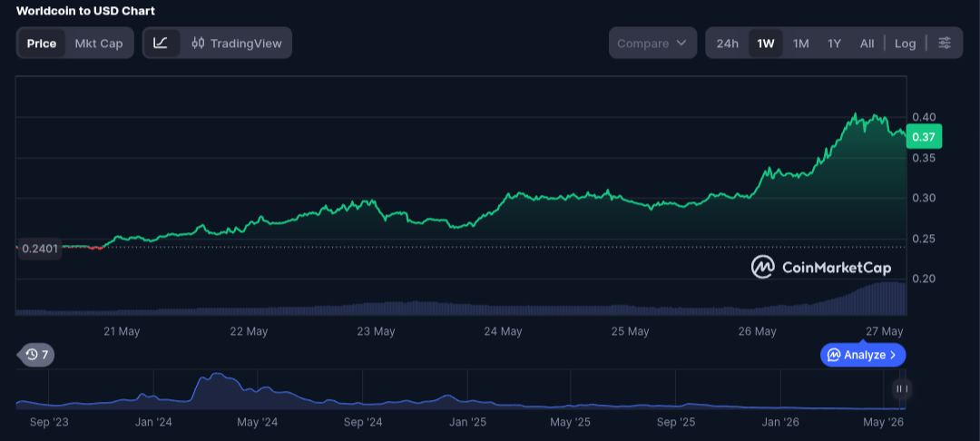
Task: Show All time price range
Action: click(x=867, y=43)
